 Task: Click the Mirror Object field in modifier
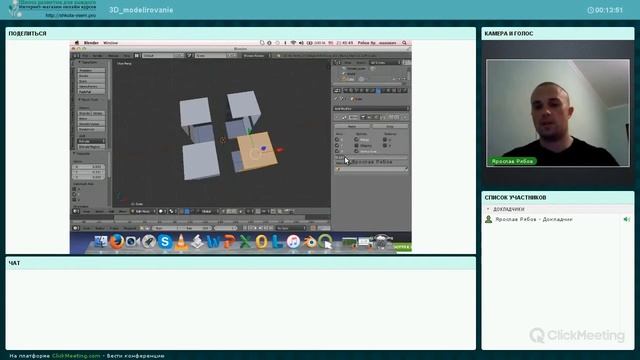click(371, 169)
